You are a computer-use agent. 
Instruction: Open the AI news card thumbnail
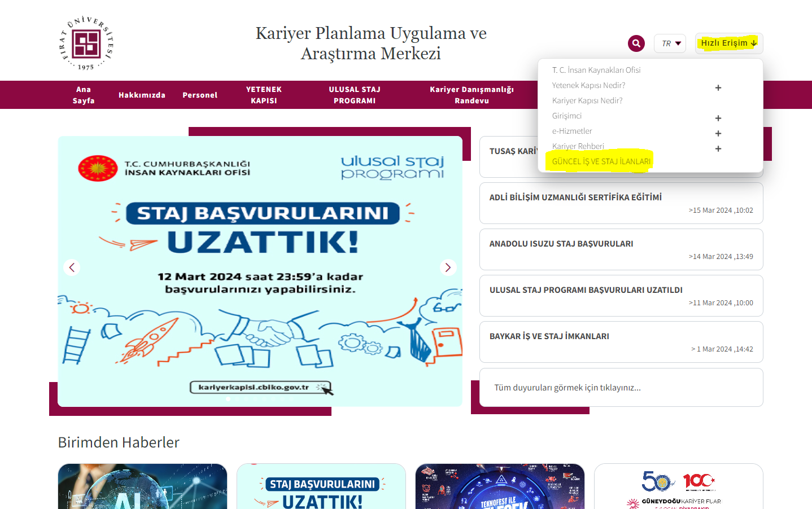[x=142, y=486]
